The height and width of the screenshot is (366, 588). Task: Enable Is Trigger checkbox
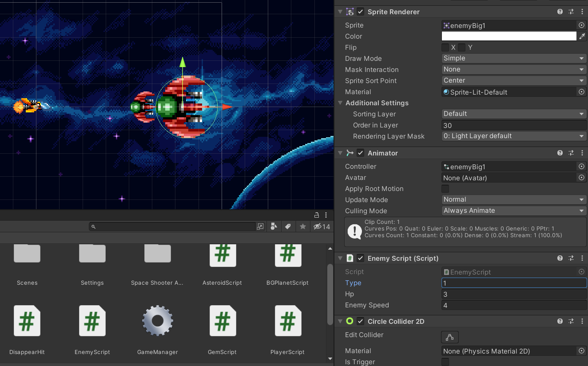tap(445, 362)
